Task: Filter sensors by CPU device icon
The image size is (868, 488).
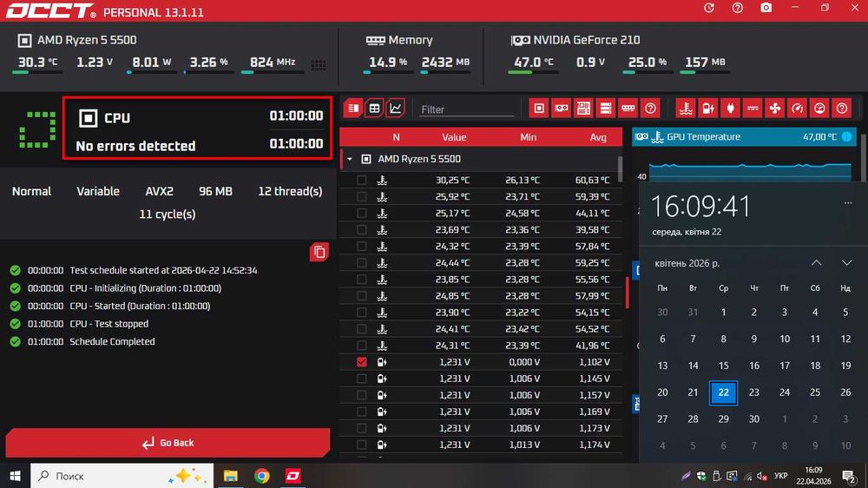Action: coord(539,108)
